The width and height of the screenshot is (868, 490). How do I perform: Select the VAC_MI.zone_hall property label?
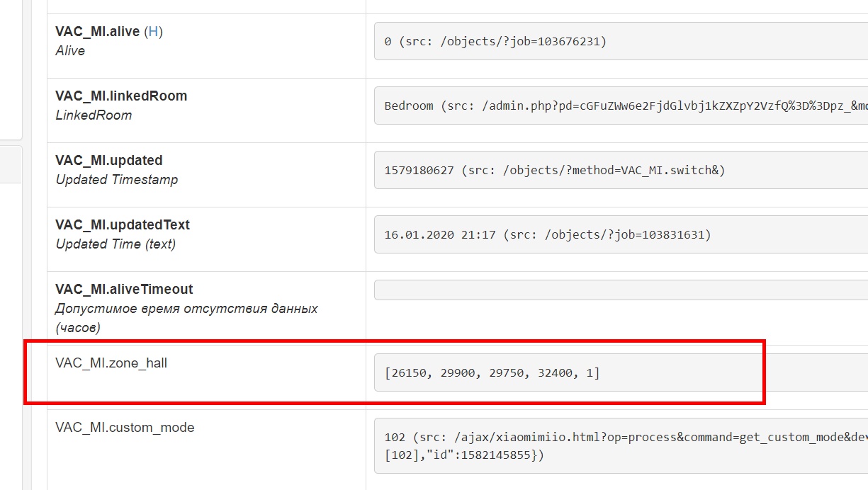coord(111,363)
